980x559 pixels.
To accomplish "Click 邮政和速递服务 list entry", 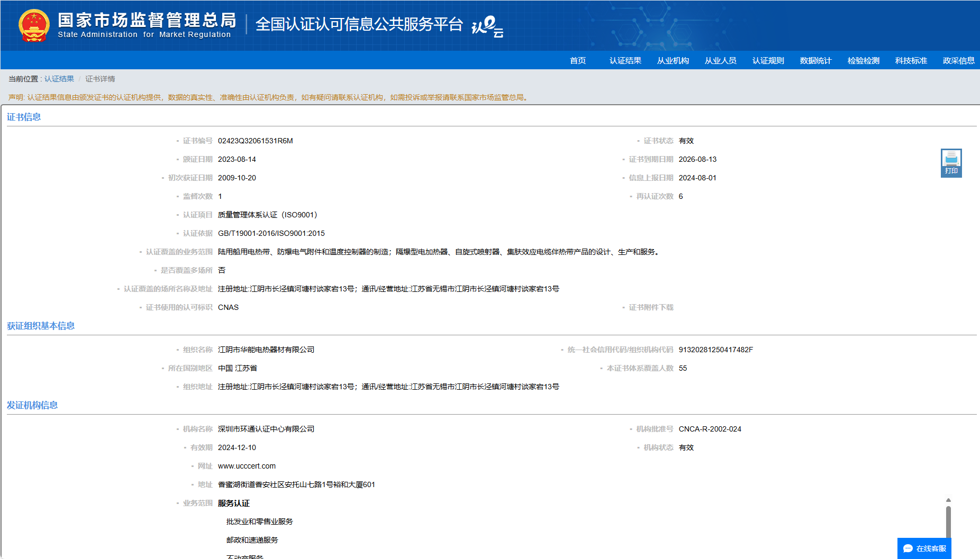I will pyautogui.click(x=252, y=540).
